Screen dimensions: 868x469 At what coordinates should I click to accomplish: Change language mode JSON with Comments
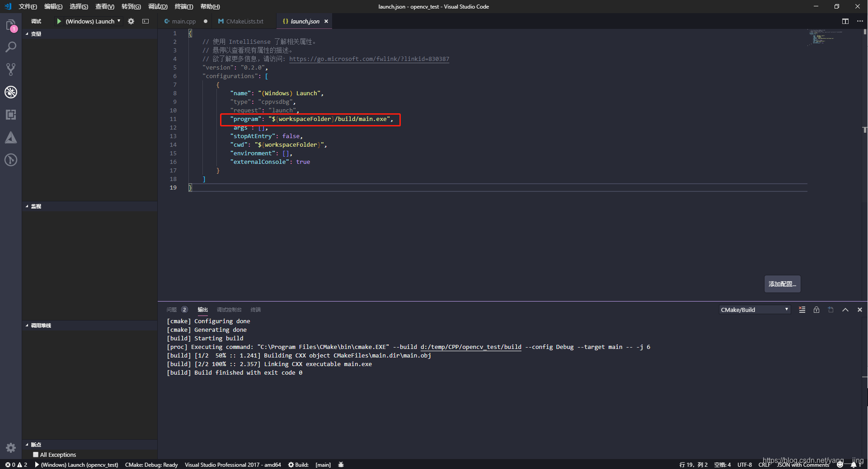pos(803,464)
